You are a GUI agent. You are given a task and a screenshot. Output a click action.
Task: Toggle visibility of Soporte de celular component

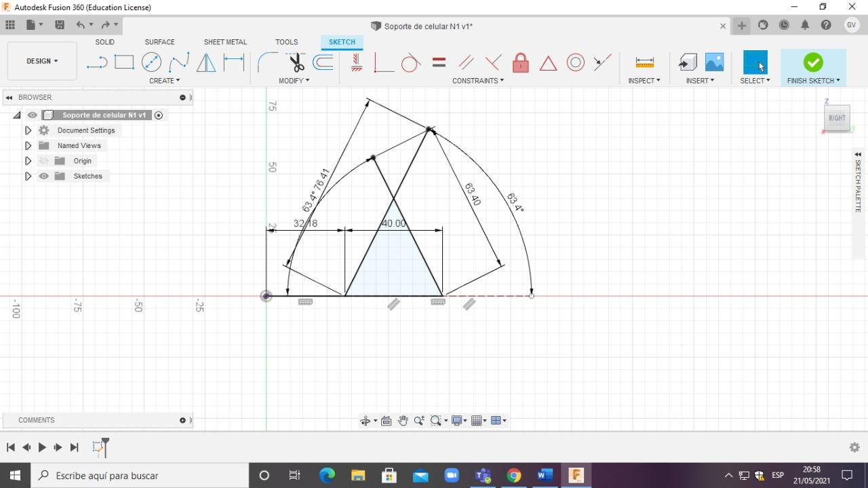point(33,115)
